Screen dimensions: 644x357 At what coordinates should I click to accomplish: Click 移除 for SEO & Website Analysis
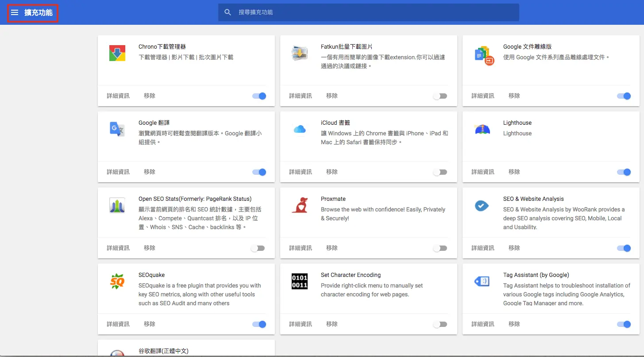tap(514, 248)
